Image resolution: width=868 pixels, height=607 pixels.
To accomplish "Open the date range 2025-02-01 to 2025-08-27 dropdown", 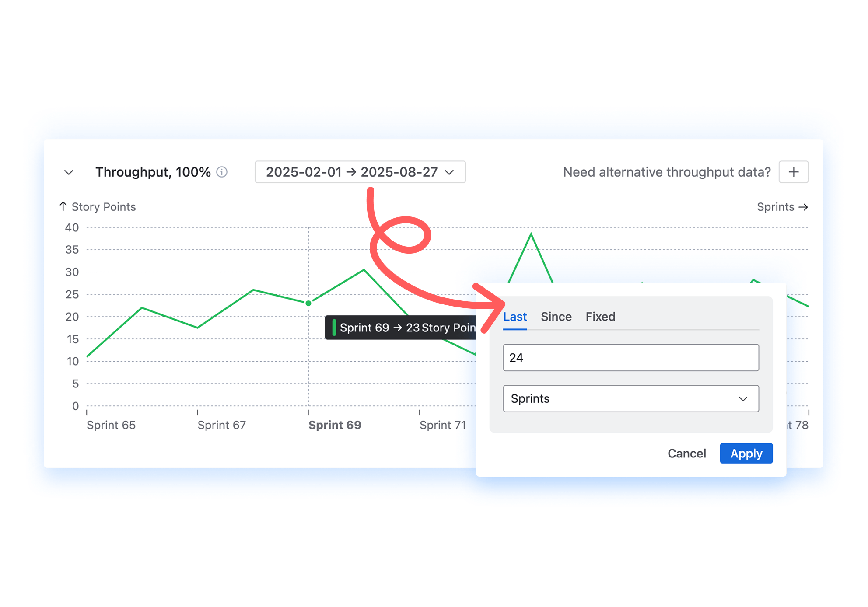I will pyautogui.click(x=360, y=172).
